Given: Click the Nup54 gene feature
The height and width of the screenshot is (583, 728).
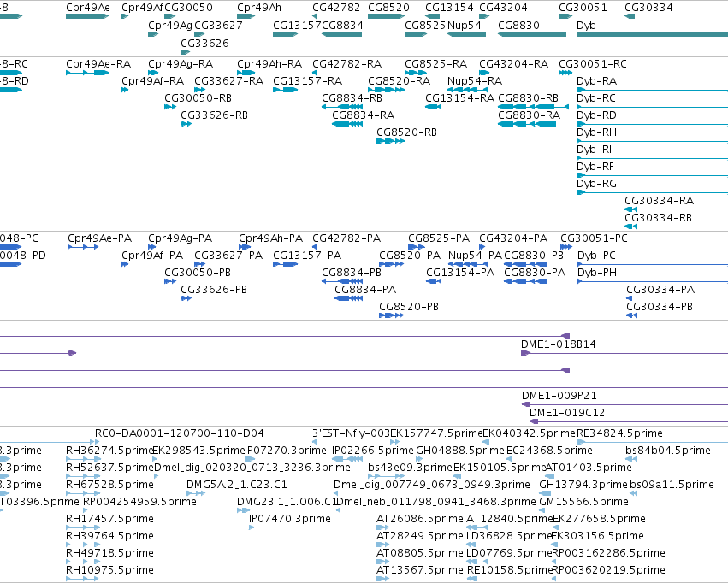Looking at the screenshot, I should (x=466, y=34).
